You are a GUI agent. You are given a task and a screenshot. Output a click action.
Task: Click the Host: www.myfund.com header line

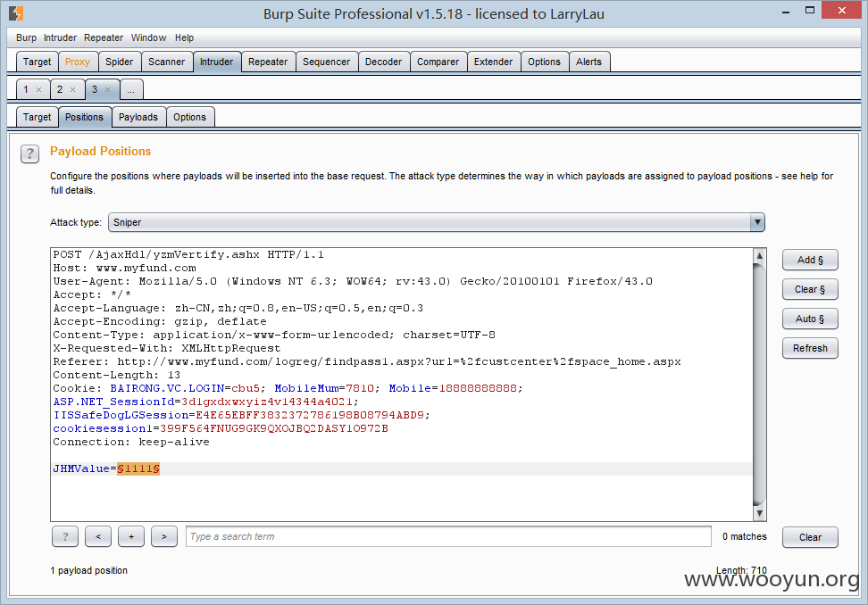(124, 268)
